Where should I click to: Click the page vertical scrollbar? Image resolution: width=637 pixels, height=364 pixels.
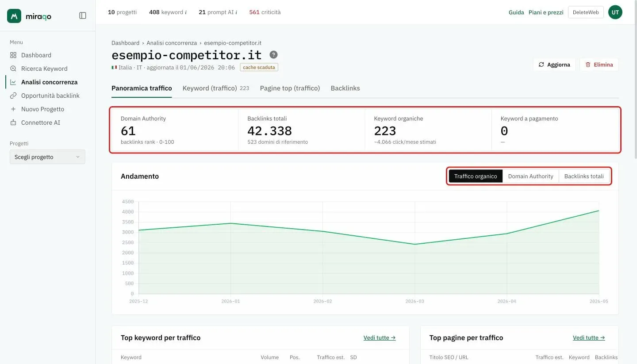(x=635, y=80)
